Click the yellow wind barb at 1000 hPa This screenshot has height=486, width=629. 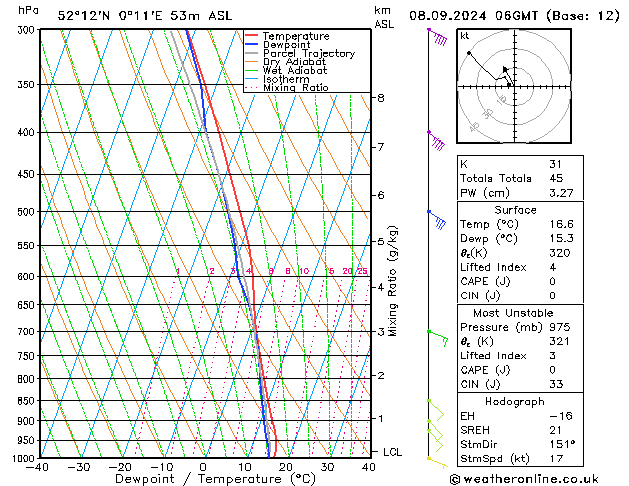(x=437, y=462)
